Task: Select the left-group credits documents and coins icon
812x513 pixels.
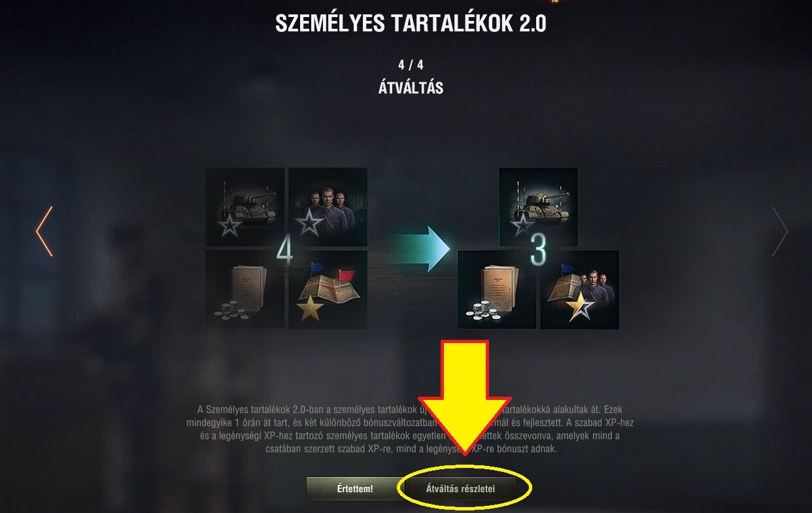Action: [245, 290]
